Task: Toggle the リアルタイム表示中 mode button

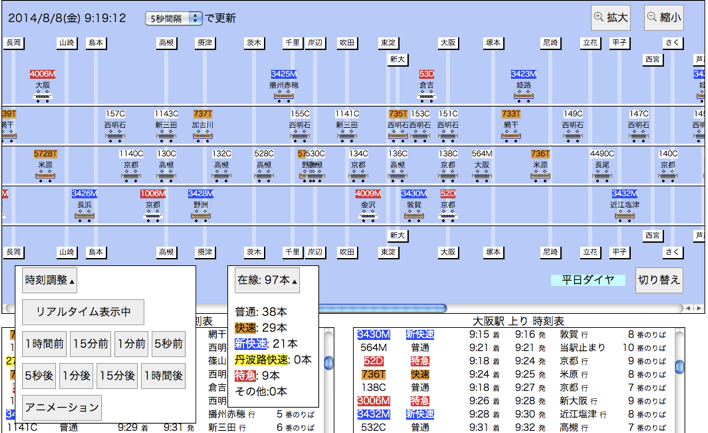Action: point(84,311)
